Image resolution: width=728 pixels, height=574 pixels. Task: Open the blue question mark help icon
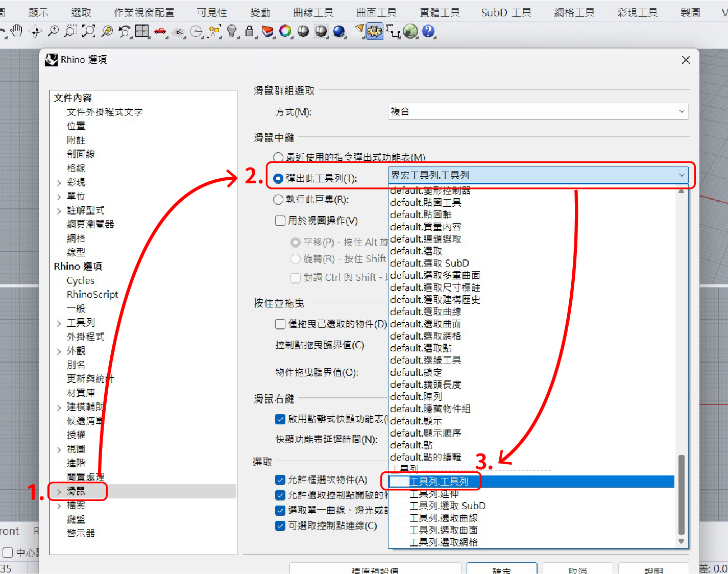pos(428,32)
